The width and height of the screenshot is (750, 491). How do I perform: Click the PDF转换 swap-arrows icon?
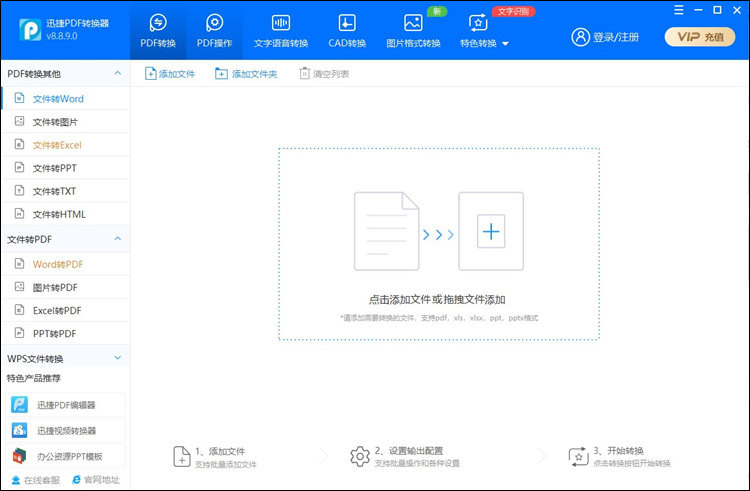pos(158,22)
